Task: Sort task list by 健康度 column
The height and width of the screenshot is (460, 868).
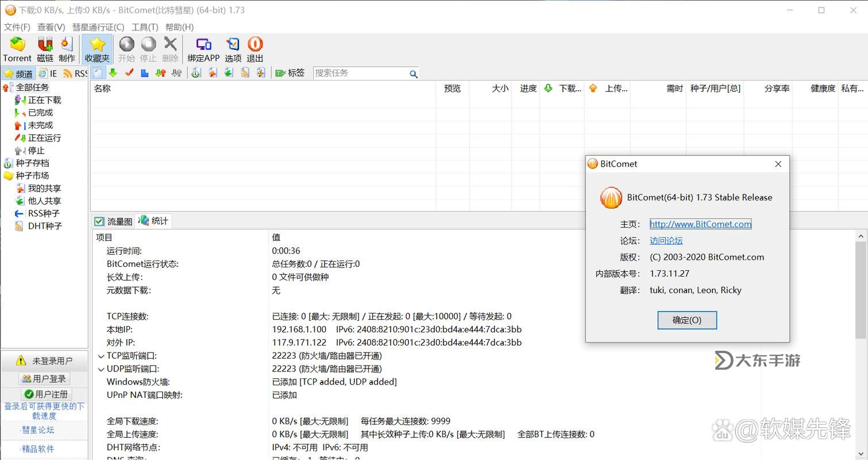Action: [x=815, y=89]
